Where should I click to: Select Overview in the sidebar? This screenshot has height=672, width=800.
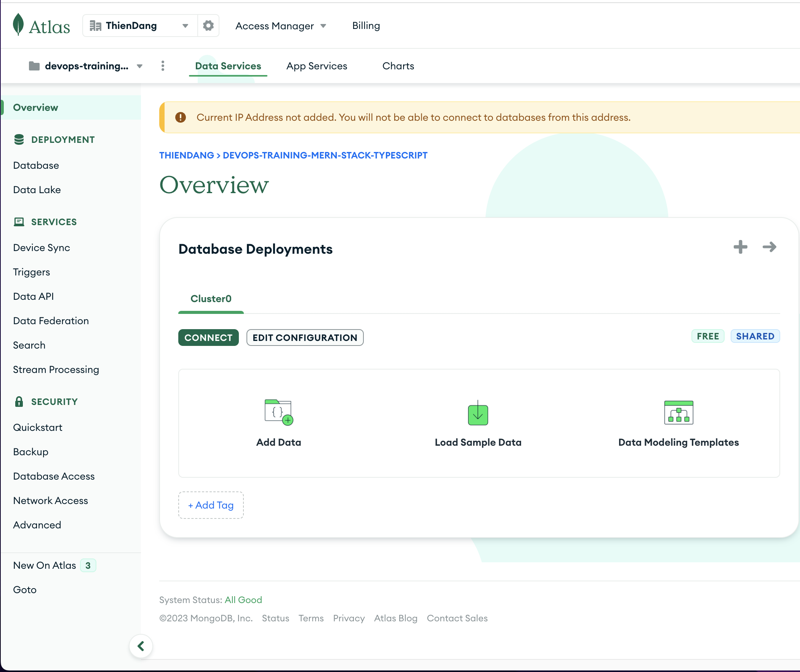coord(71,107)
